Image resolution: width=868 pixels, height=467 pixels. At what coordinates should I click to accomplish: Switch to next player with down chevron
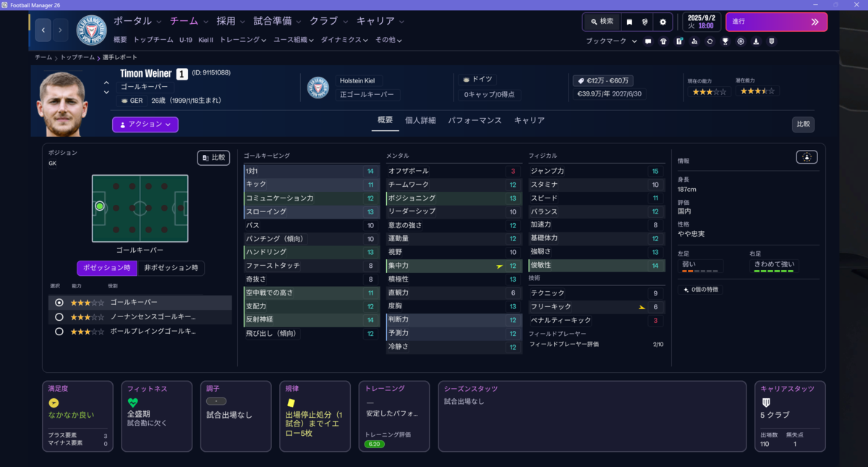106,93
